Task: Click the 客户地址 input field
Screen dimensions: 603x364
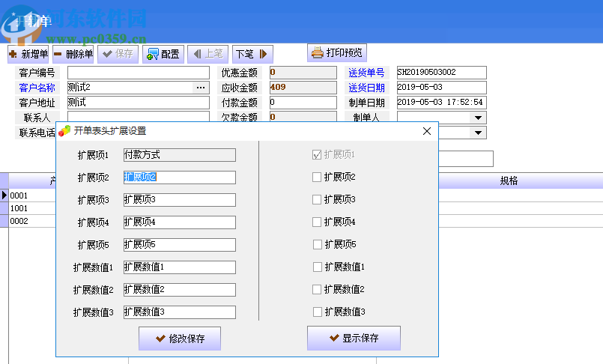Action: (x=139, y=103)
